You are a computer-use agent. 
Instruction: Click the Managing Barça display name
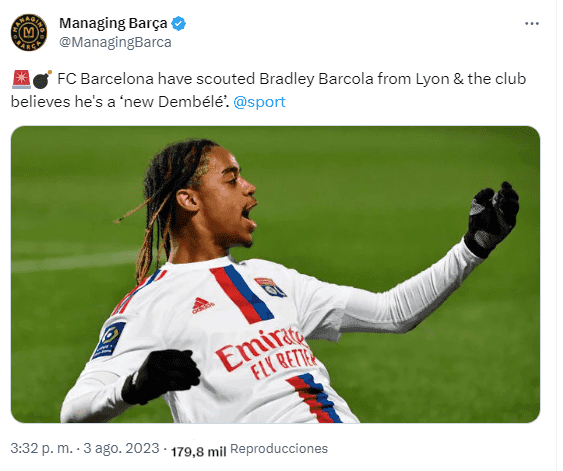[x=113, y=23]
